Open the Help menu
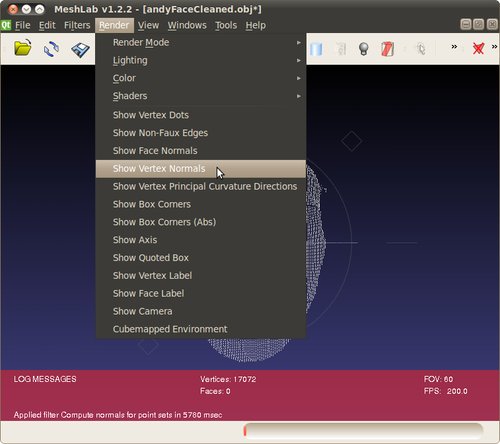500x444 pixels. click(x=256, y=25)
